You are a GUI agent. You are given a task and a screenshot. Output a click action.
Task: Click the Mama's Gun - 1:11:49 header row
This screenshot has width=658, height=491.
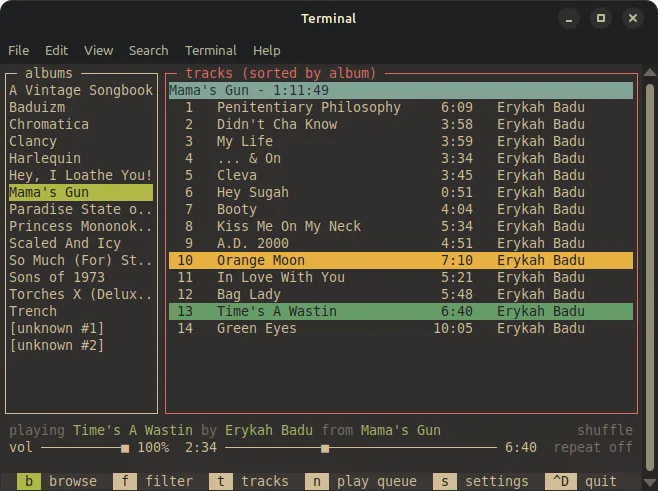pos(401,90)
